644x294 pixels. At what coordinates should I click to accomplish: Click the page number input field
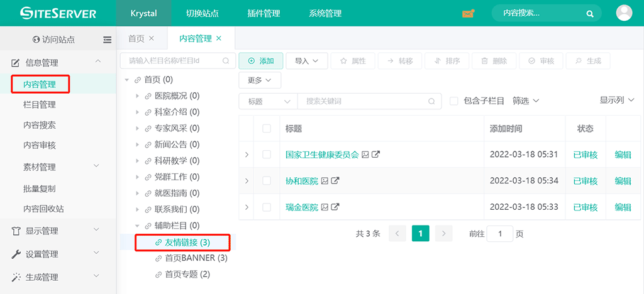[x=500, y=234]
